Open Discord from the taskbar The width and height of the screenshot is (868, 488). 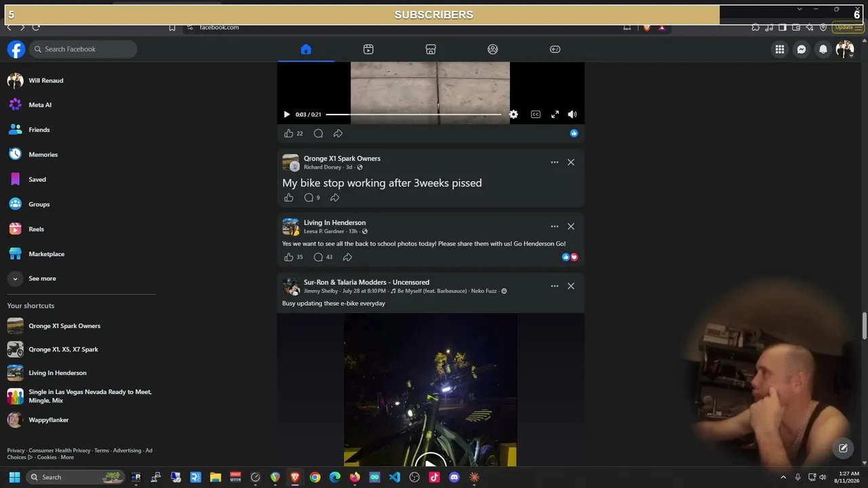454,477
